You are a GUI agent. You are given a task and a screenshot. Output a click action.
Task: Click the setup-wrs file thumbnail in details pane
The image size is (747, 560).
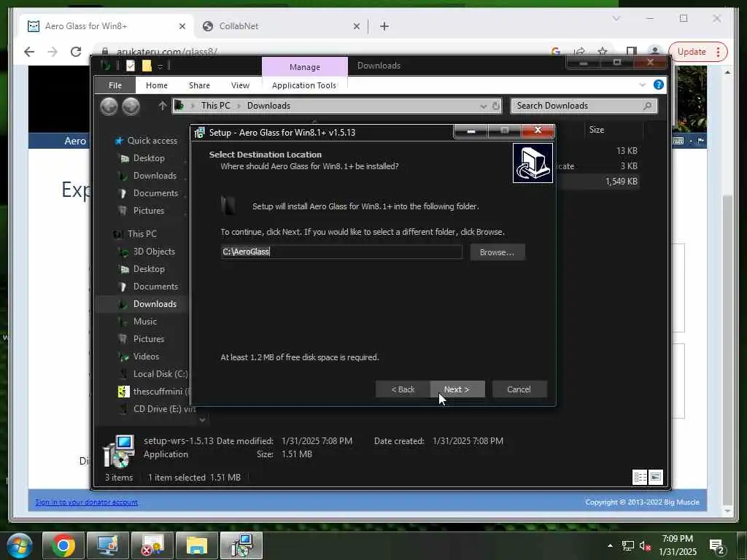[x=119, y=451]
